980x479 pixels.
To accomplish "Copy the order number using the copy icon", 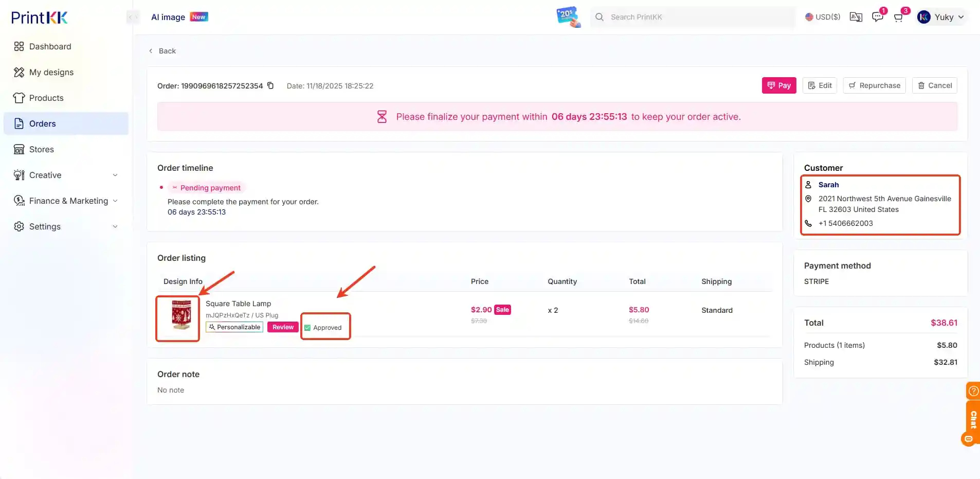I will click(271, 85).
